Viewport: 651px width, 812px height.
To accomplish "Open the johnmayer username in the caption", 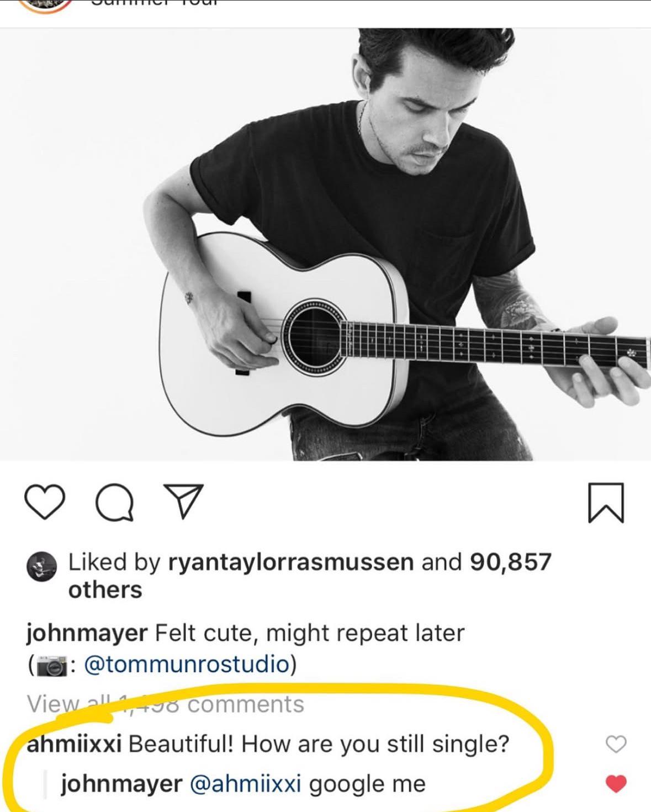I will (87, 634).
